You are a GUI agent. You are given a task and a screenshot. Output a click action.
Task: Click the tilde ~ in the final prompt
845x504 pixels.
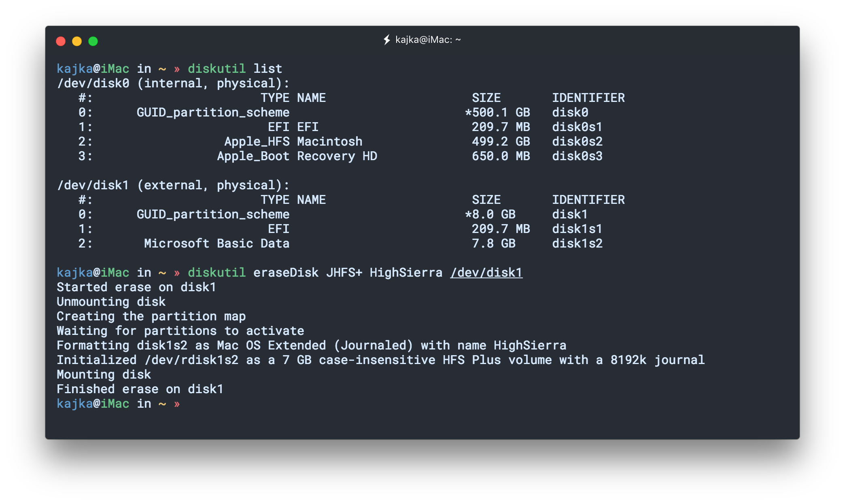[162, 403]
